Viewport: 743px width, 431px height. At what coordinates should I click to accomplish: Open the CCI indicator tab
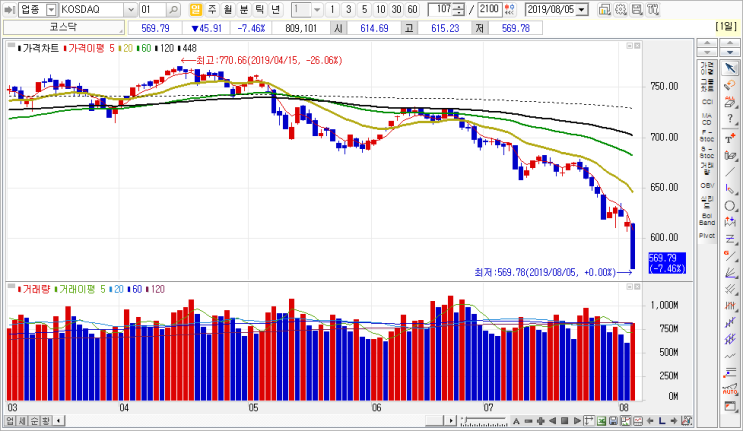coord(707,102)
